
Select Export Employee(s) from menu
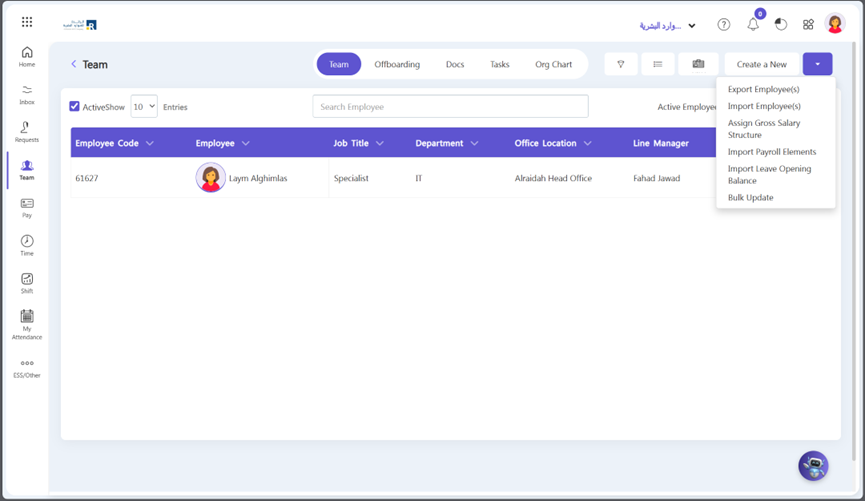[763, 89]
